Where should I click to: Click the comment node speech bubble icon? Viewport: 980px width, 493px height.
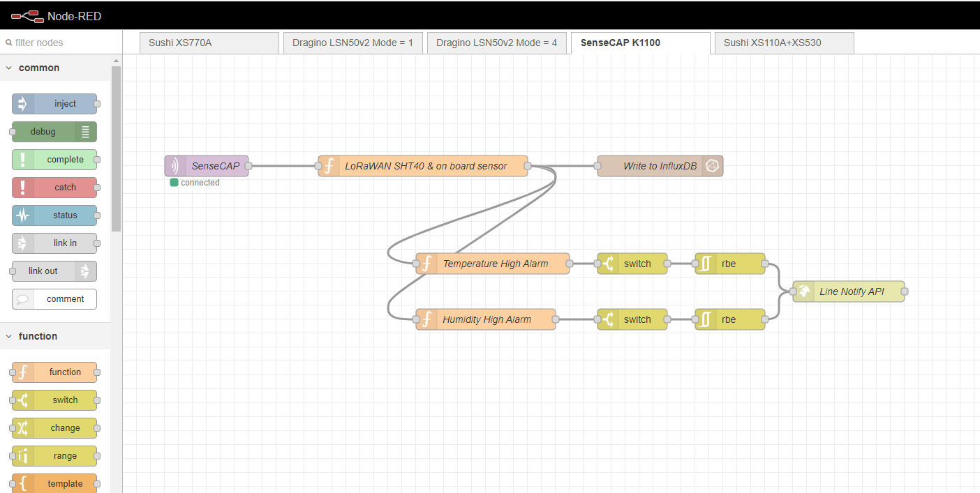click(22, 299)
